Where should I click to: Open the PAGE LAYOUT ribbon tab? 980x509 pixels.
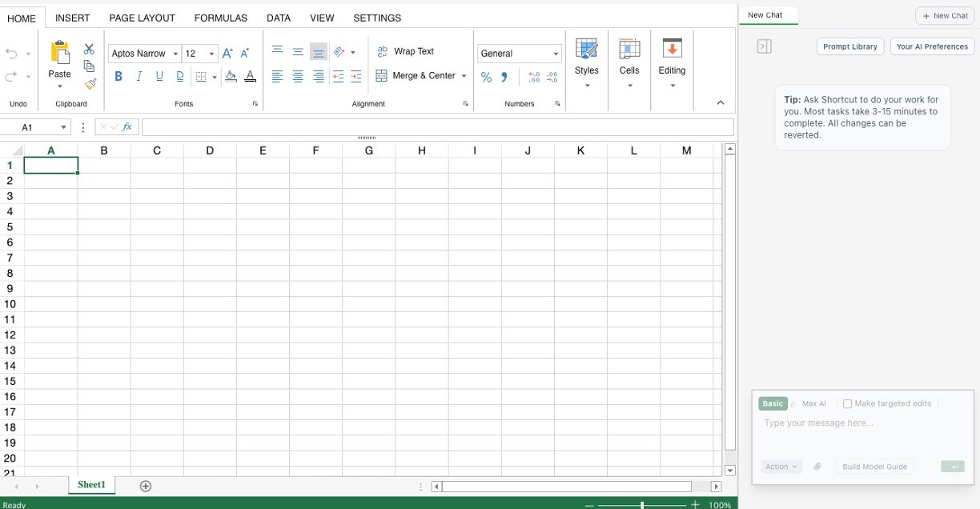142,18
